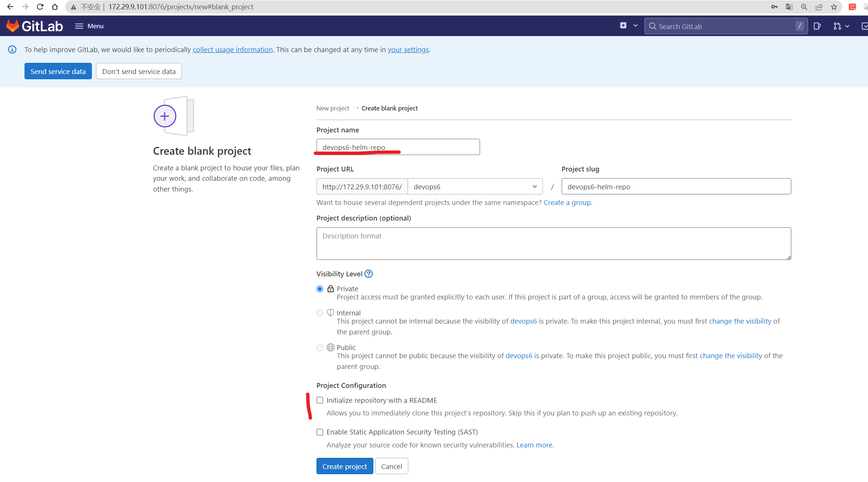
Task: Click the shield icon next to Internal
Action: [x=331, y=313]
